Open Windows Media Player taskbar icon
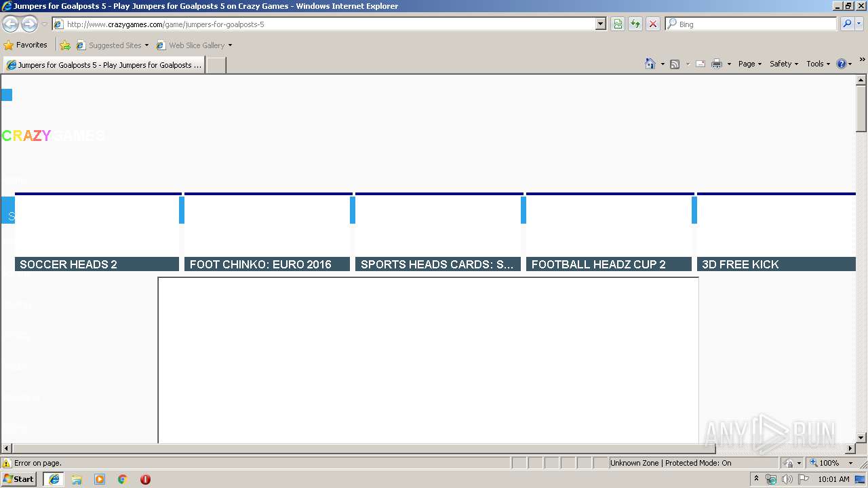 (100, 479)
